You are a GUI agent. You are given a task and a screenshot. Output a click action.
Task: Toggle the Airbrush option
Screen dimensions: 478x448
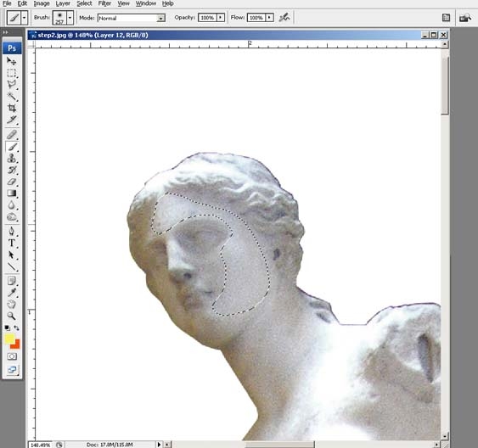pyautogui.click(x=284, y=17)
